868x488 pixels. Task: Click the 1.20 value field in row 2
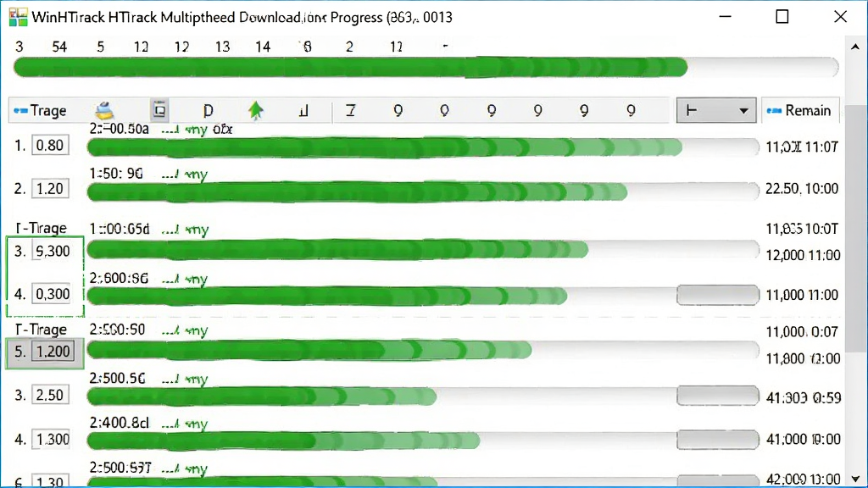[50, 189]
